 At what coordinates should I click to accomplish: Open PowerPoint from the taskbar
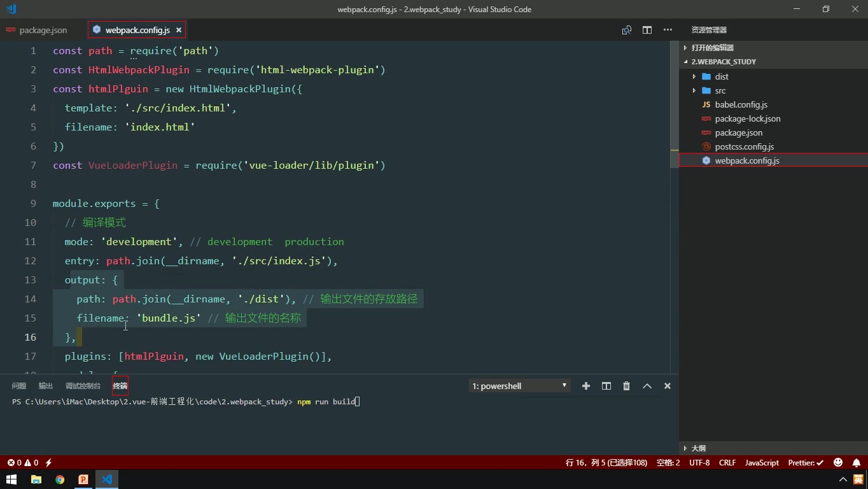(83, 479)
